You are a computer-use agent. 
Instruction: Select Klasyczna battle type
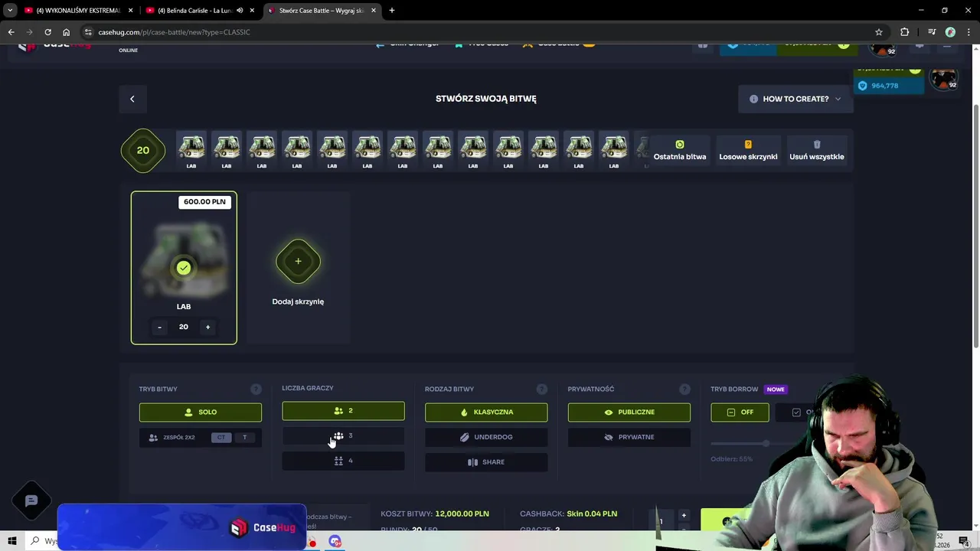[x=486, y=412]
